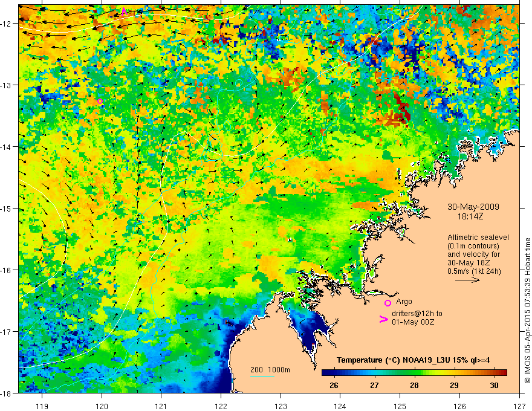Click the temperature color bar at 26

[x=334, y=373]
